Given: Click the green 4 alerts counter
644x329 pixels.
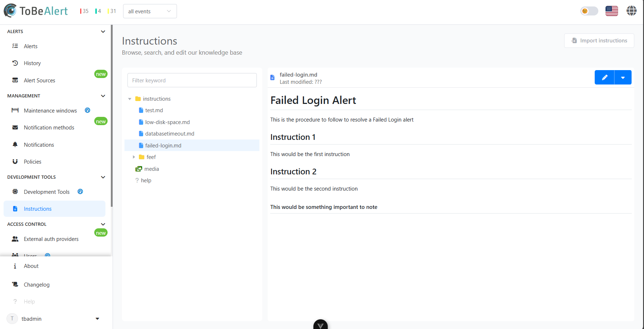Looking at the screenshot, I should pyautogui.click(x=98, y=11).
